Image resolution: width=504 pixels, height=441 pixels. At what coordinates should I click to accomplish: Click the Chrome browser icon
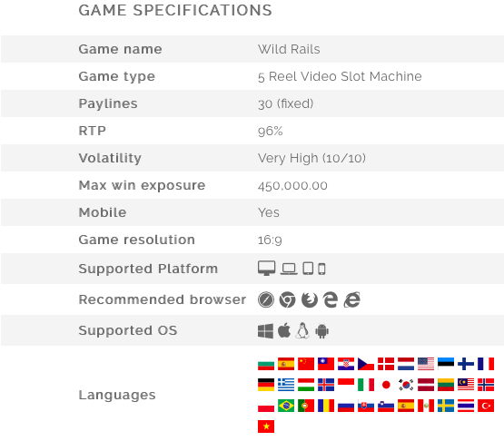pyautogui.click(x=287, y=299)
